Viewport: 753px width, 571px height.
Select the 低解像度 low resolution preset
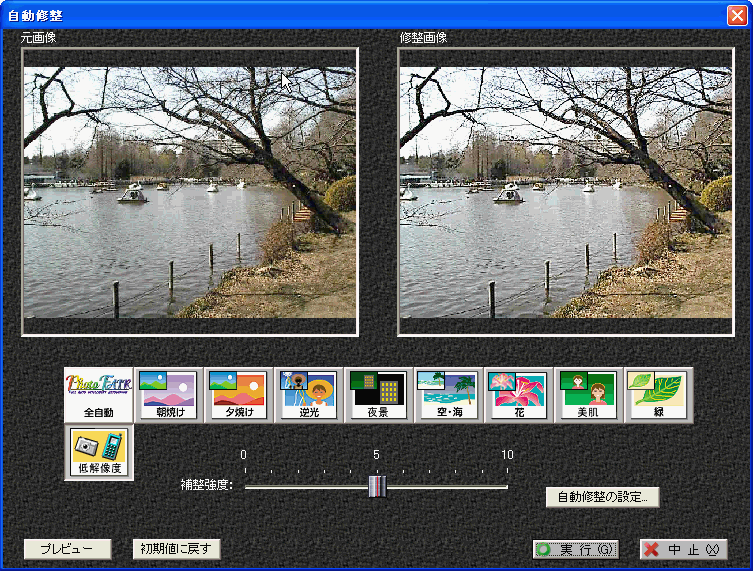click(x=99, y=452)
